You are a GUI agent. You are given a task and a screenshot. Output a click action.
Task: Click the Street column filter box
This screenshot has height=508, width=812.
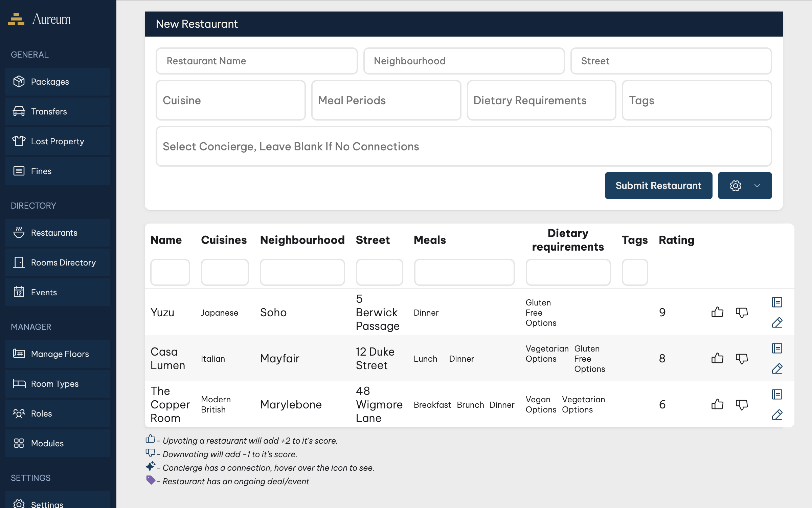(380, 272)
